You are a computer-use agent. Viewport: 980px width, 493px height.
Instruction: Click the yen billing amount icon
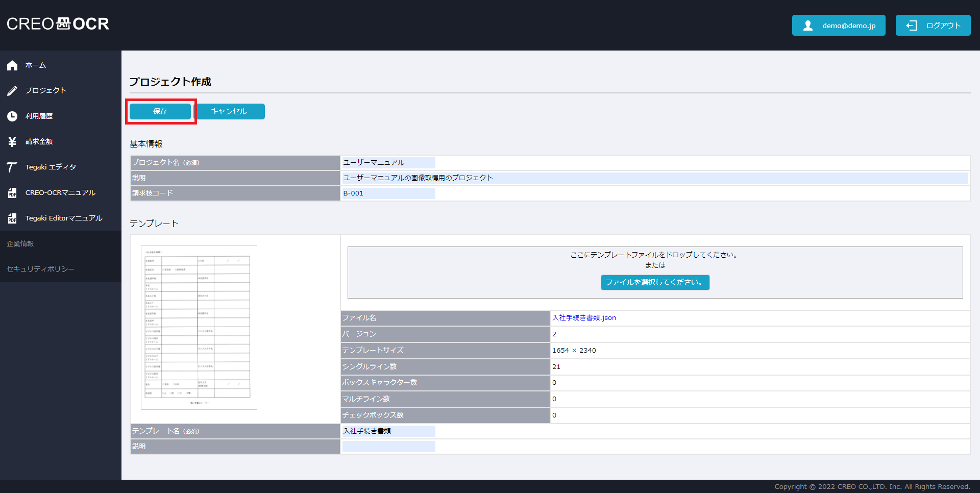click(x=12, y=142)
